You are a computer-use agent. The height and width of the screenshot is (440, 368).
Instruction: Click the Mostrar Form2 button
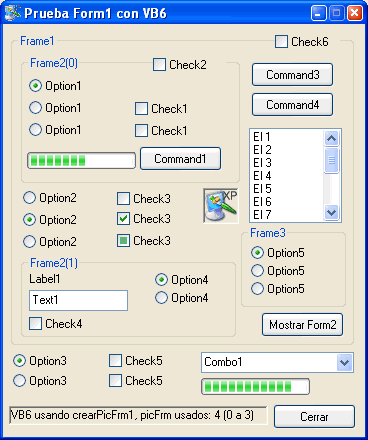(x=302, y=325)
